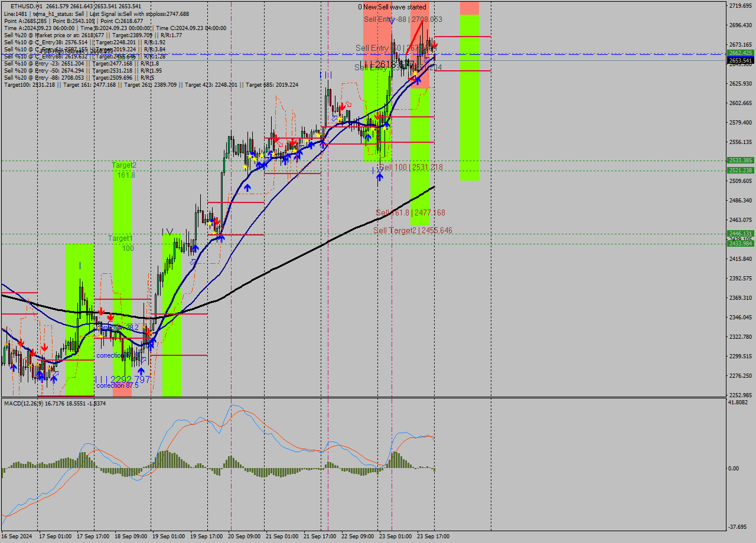Select the green price tag 2662.425 on the scale
The image size is (756, 543).
coord(739,53)
